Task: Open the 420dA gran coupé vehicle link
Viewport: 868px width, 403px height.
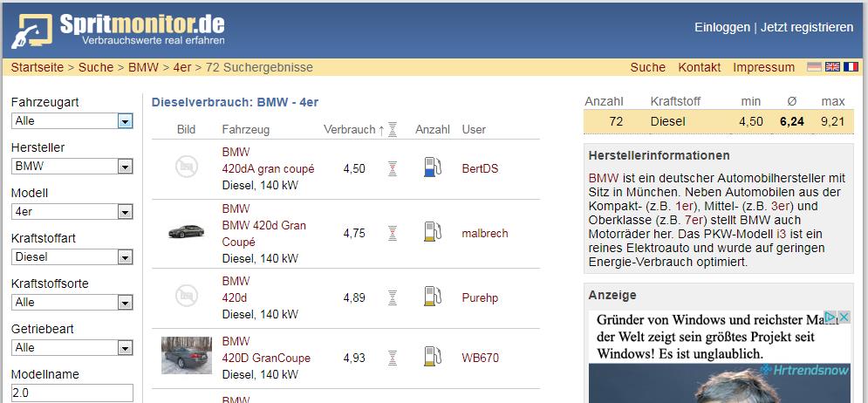Action: (268, 169)
